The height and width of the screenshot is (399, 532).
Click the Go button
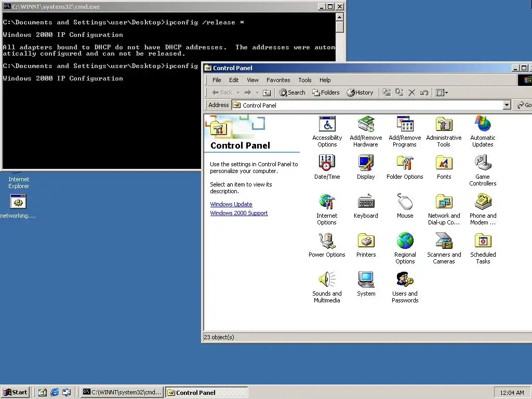tap(524, 105)
